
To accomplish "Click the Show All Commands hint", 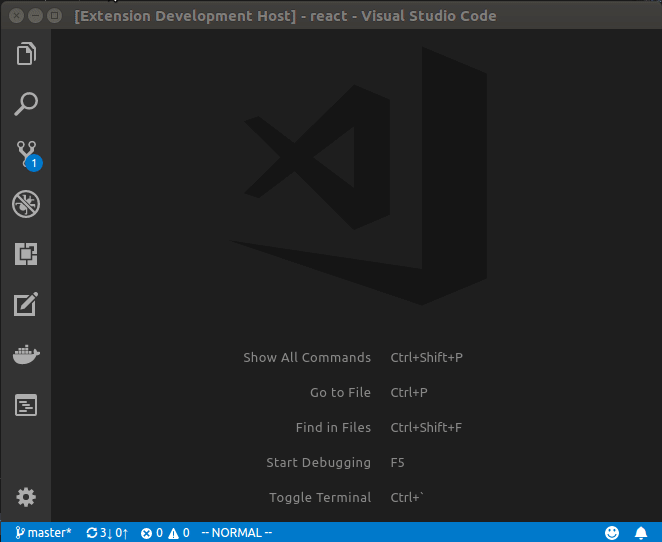I will (x=307, y=358).
